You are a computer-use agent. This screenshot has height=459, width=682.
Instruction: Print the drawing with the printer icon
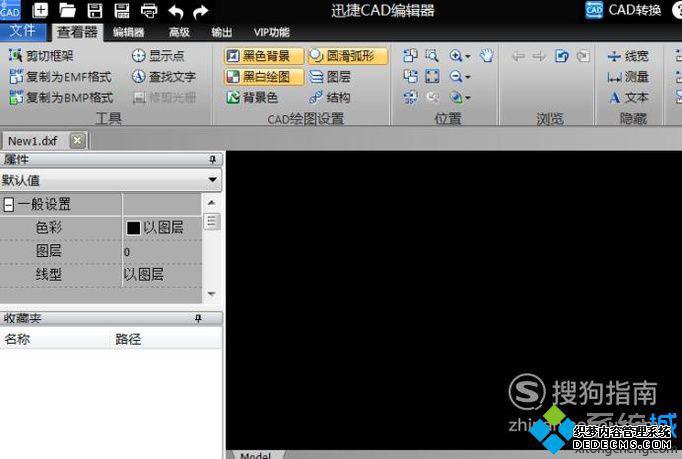click(149, 11)
